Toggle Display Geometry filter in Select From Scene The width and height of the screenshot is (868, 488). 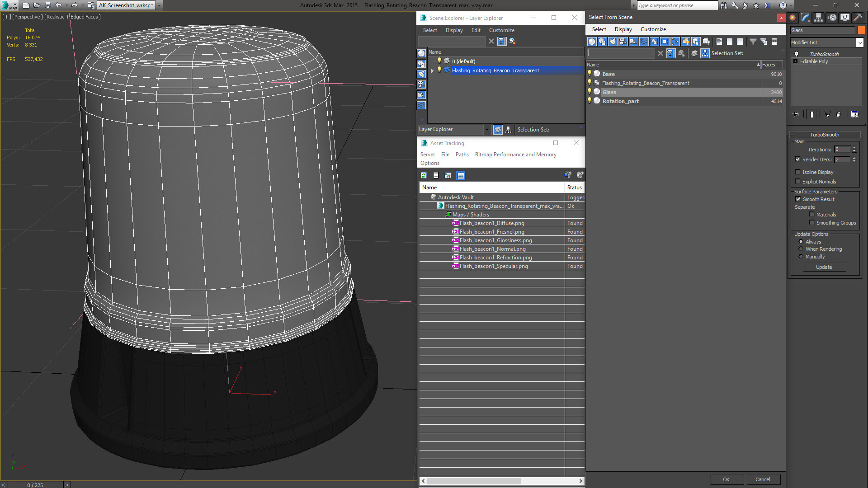[592, 42]
